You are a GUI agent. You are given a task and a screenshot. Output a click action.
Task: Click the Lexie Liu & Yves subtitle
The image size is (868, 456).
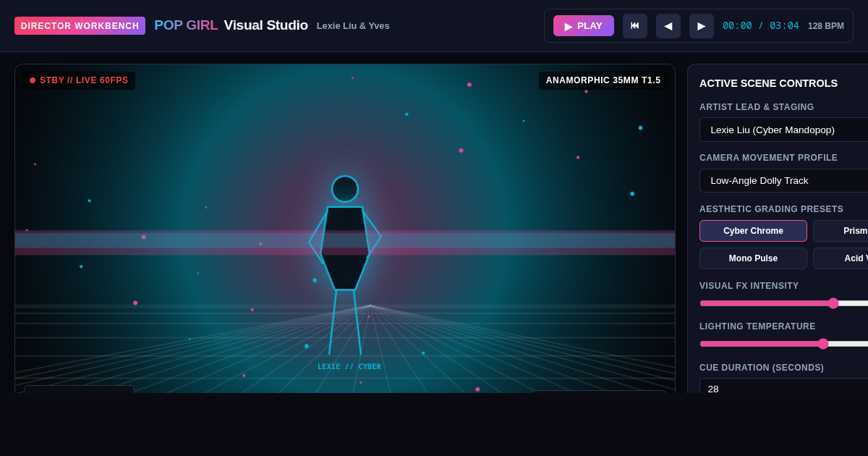(x=353, y=26)
